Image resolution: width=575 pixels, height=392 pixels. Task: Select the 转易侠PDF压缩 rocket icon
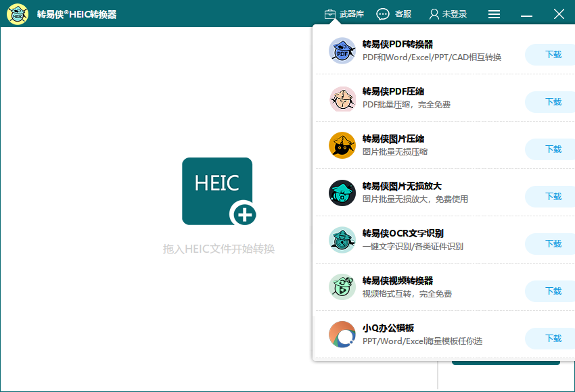(x=342, y=97)
